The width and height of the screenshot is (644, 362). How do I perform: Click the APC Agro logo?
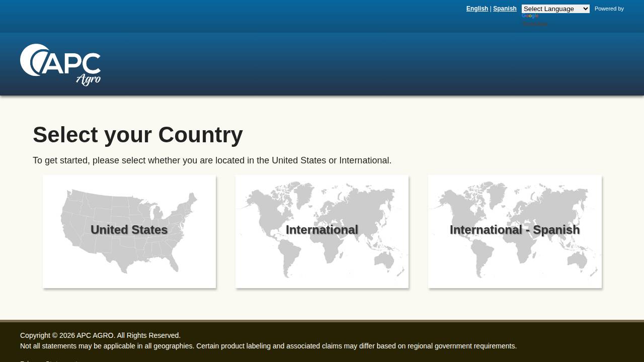(x=60, y=64)
